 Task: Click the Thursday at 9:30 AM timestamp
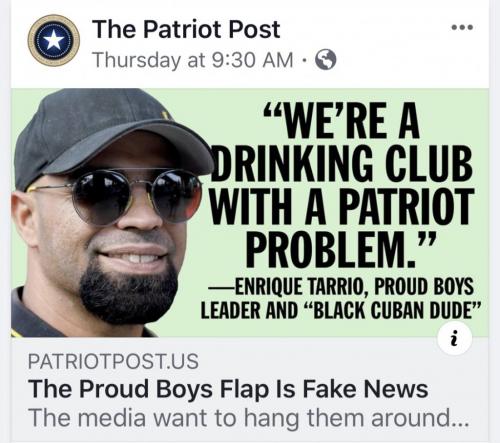pos(193,60)
